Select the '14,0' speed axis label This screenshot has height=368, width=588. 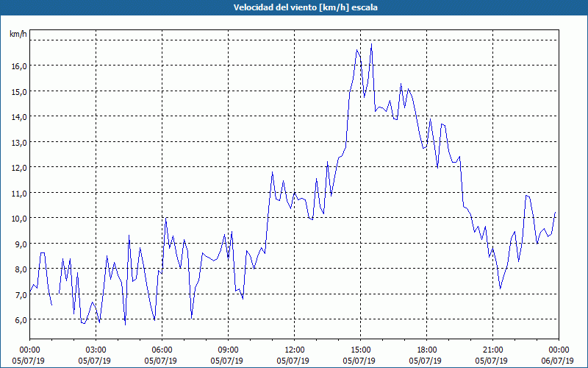tap(18, 117)
